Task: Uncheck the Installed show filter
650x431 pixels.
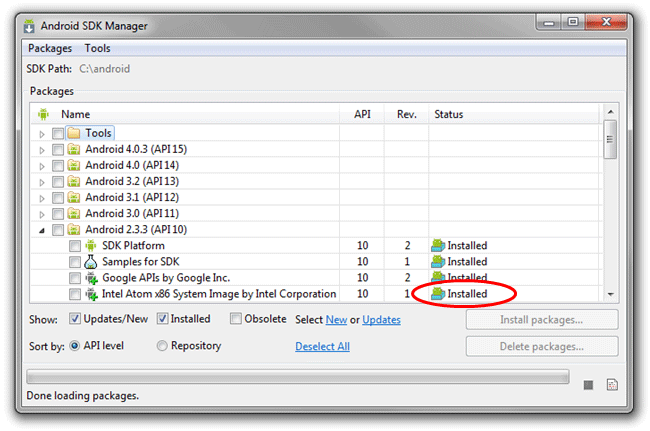Action: (x=162, y=319)
